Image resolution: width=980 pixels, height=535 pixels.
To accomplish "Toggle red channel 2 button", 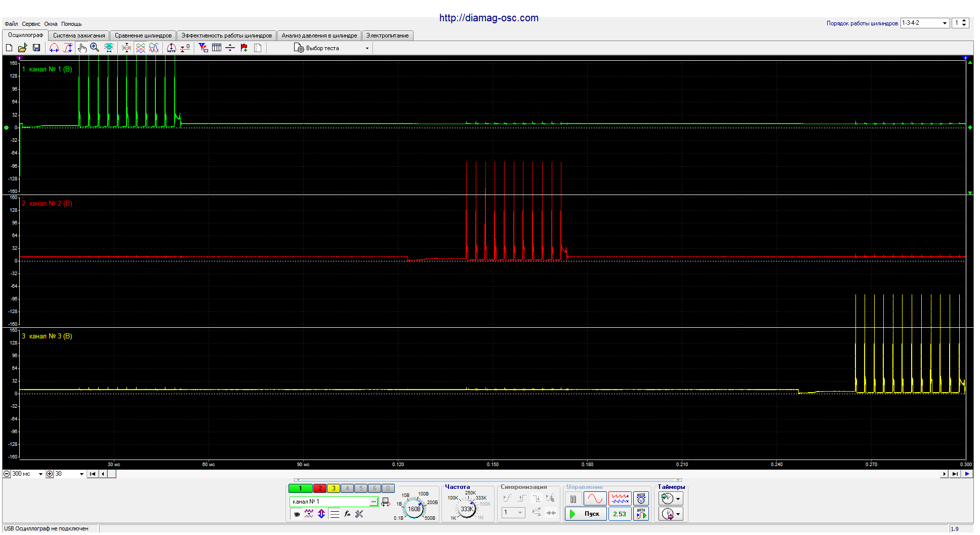I will 320,488.
